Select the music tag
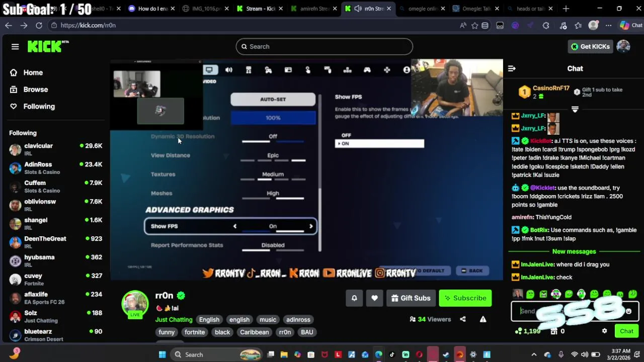This screenshot has height=362, width=644. [x=268, y=320]
